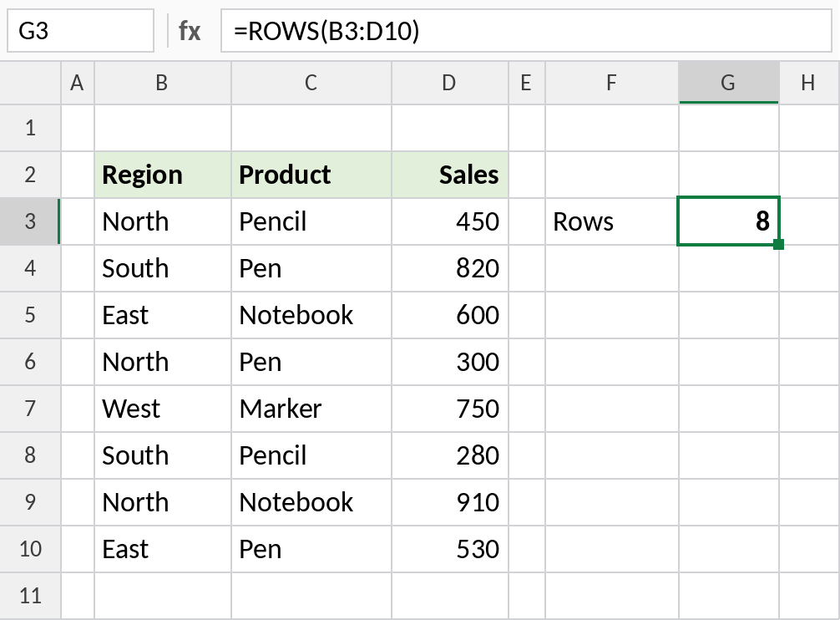
Task: Click the Rows label cell
Action: (x=612, y=221)
